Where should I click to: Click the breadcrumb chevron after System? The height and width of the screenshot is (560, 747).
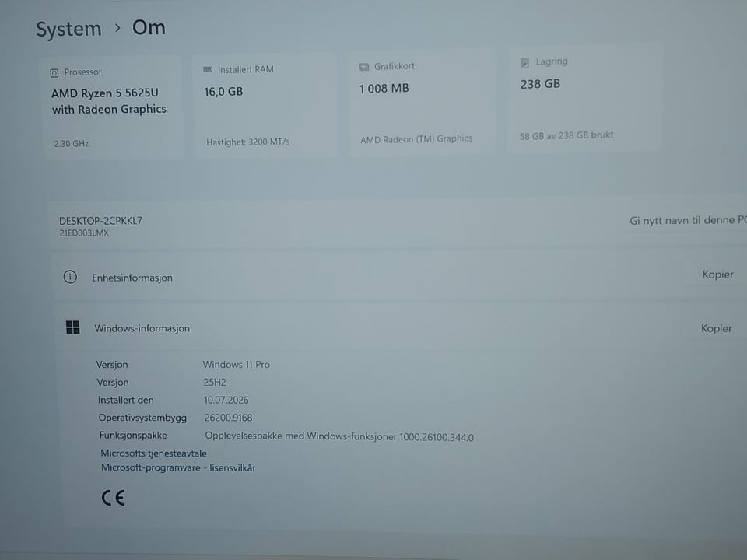click(x=117, y=29)
